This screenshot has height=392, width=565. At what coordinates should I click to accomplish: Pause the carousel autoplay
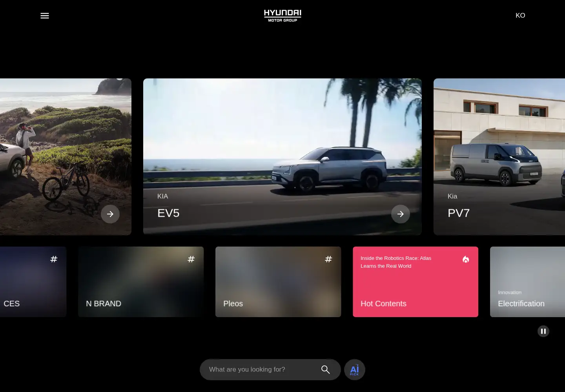543,331
